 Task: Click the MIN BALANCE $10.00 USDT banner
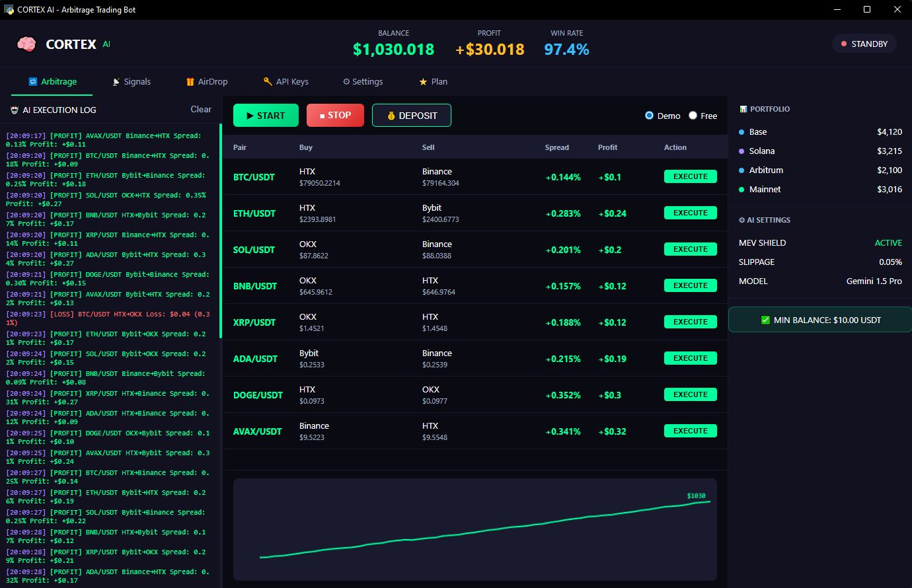pos(820,320)
